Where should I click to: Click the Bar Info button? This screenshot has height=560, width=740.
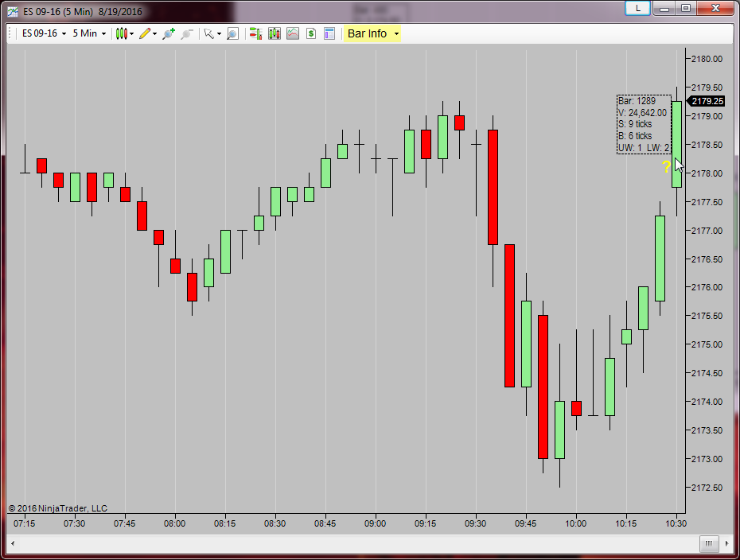point(367,33)
